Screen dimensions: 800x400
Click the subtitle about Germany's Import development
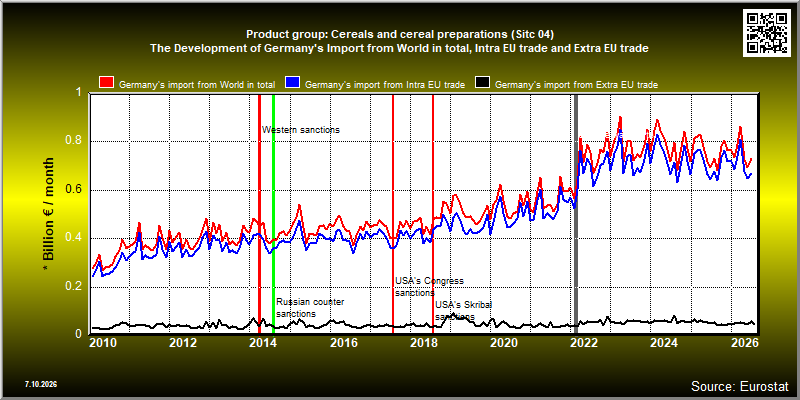pos(399,49)
